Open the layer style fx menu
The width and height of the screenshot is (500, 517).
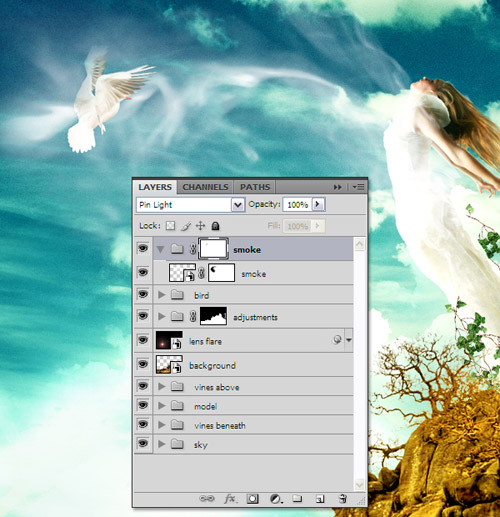(230, 499)
